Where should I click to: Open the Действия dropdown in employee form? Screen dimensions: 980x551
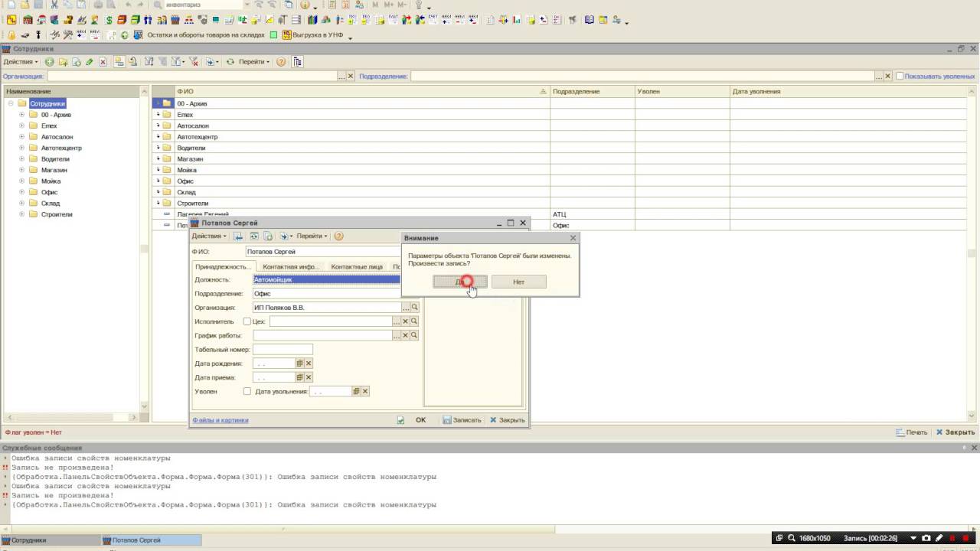[209, 236]
